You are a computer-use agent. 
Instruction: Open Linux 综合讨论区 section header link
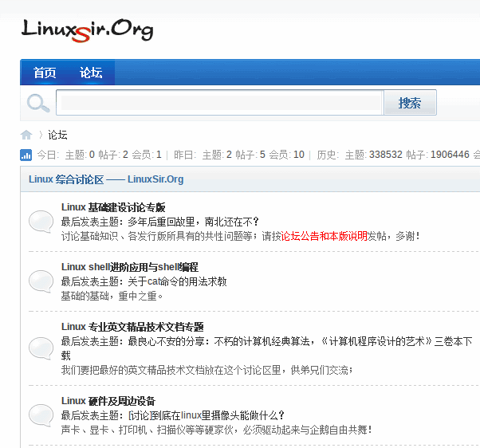click(x=106, y=179)
